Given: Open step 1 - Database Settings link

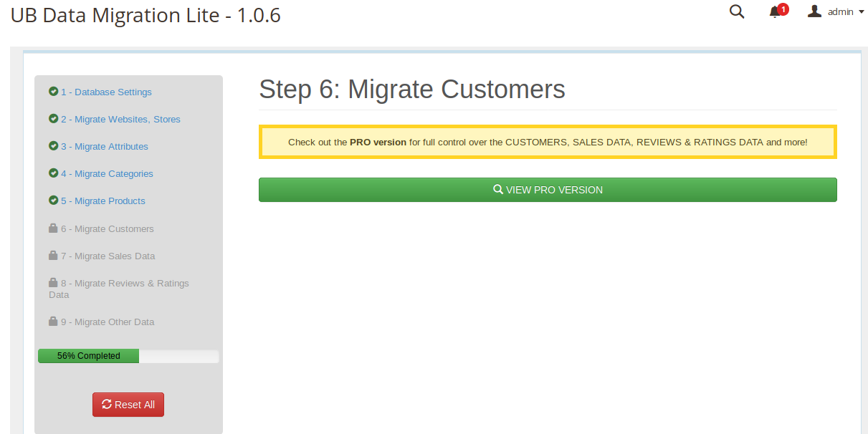Looking at the screenshot, I should 106,92.
